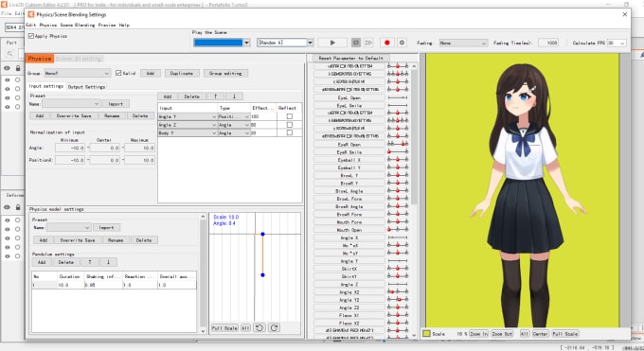
Task: Start playing the scene with play button
Action: click(x=332, y=43)
